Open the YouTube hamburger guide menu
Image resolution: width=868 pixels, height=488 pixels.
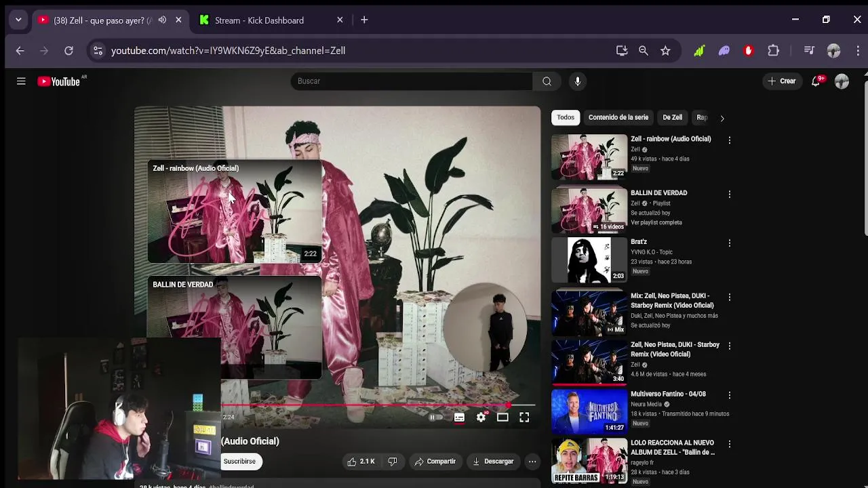(21, 81)
